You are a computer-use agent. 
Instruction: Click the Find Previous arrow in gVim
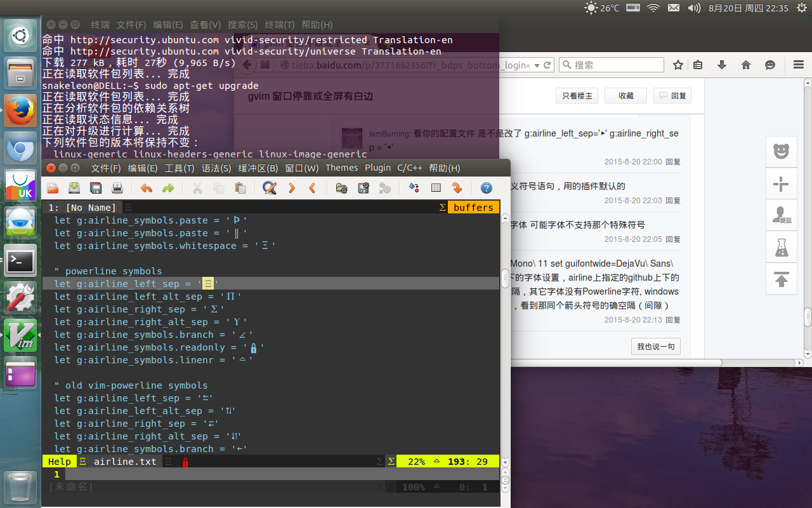click(312, 188)
